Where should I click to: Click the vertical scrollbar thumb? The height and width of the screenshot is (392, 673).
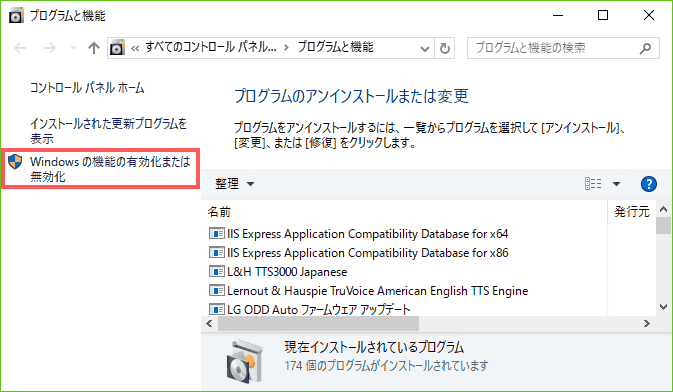pos(664,225)
